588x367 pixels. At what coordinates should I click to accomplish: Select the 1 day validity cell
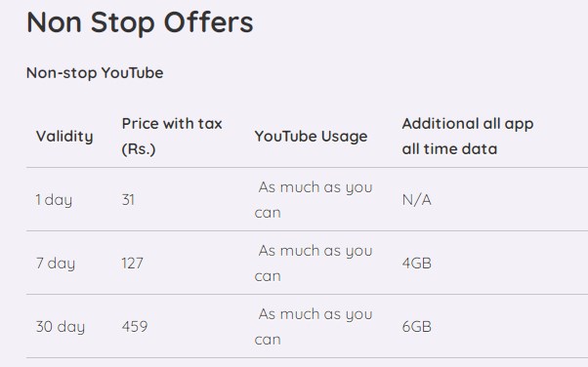click(x=54, y=199)
